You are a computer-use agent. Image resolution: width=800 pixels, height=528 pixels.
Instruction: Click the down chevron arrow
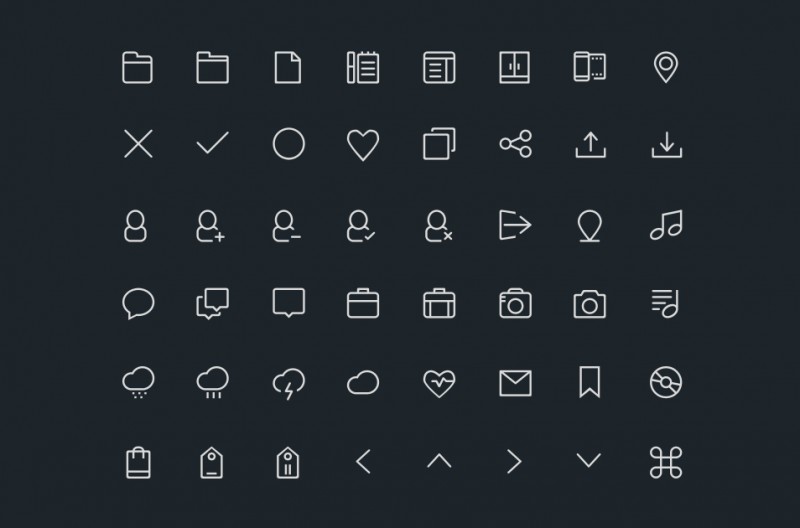coord(588,460)
